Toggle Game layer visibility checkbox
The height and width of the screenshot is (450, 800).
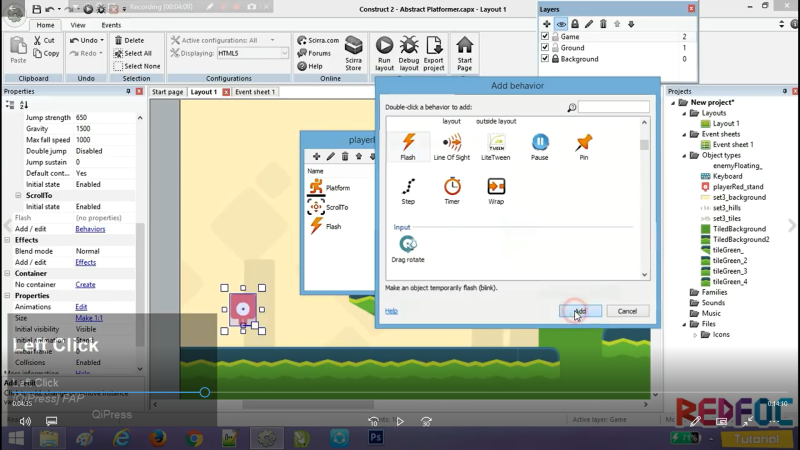click(x=545, y=36)
